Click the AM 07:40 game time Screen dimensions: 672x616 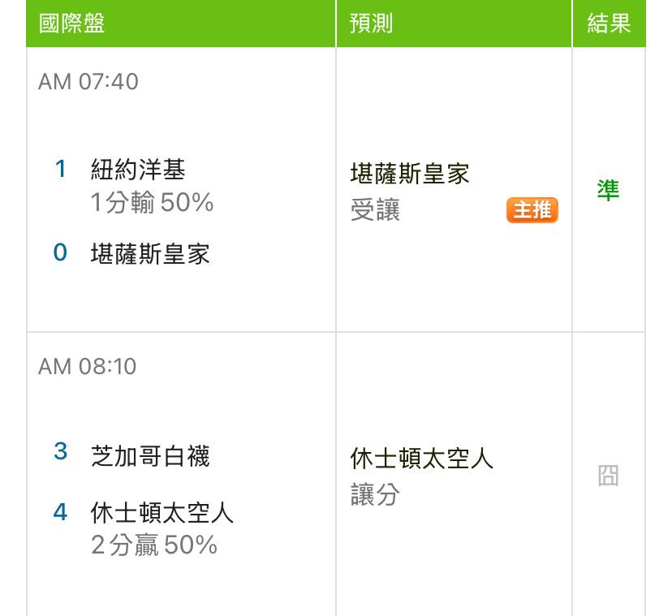88,82
